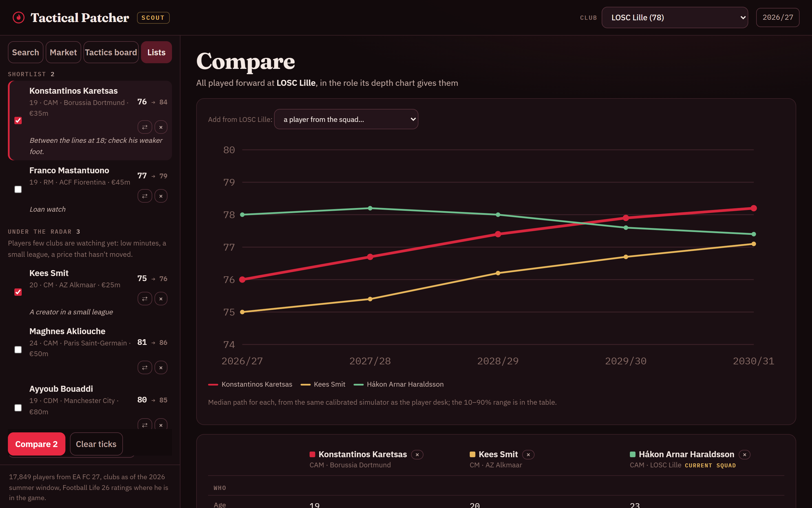Click Karetsas 2030/31 data point on chart
Image resolution: width=812 pixels, height=508 pixels.
pyautogui.click(x=754, y=208)
